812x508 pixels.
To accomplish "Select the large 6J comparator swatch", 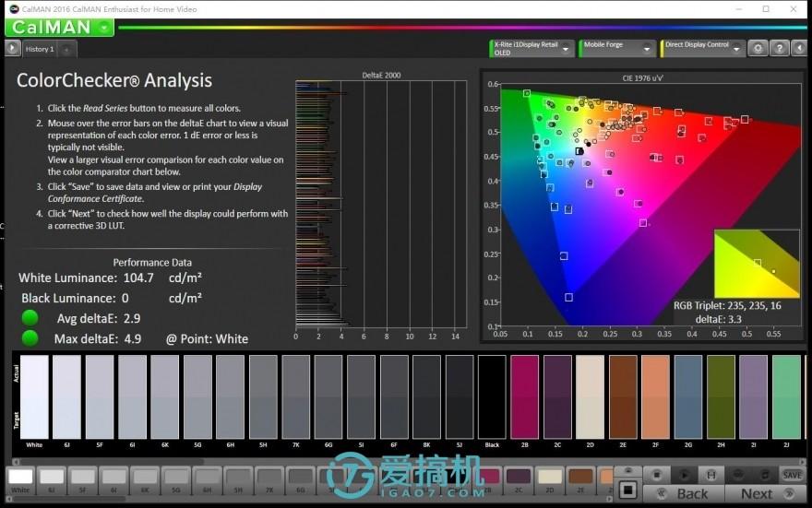I will [x=66, y=396].
